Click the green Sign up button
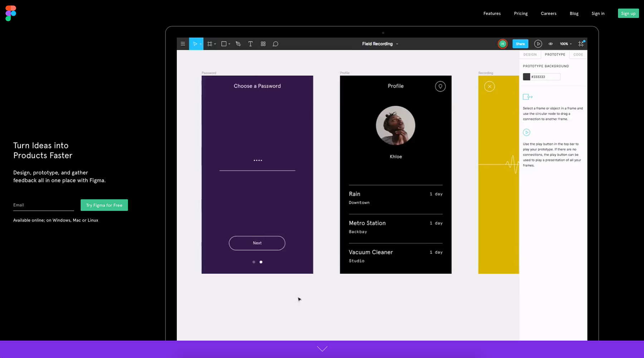Viewport: 644px width, 358px height. coord(628,14)
